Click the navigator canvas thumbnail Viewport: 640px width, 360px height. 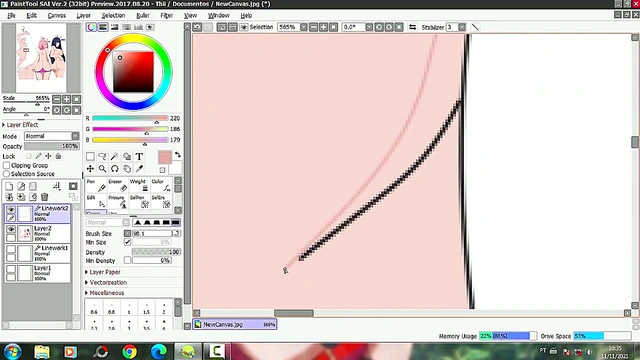41,58
